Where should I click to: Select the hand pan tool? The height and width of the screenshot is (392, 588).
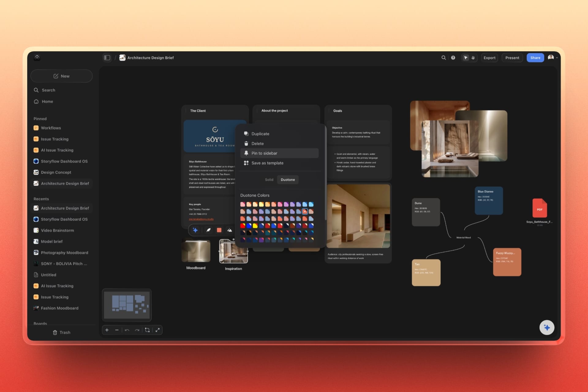[473, 58]
